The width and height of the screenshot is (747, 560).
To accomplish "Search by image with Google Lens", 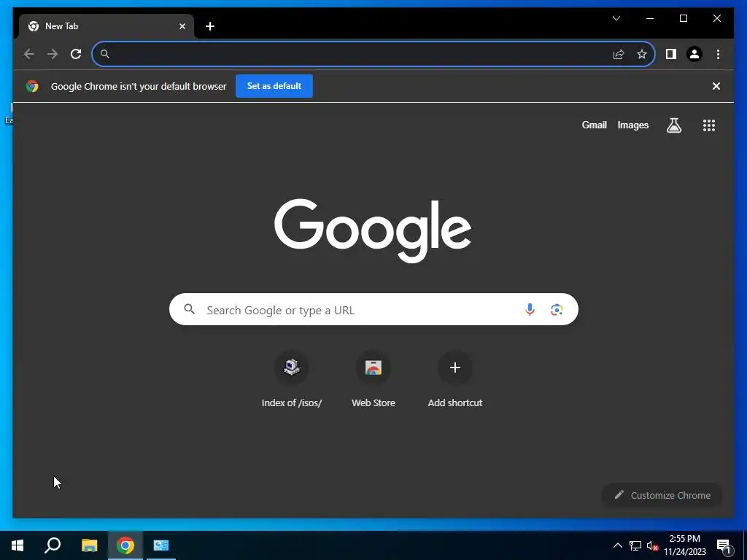I will pyautogui.click(x=557, y=310).
